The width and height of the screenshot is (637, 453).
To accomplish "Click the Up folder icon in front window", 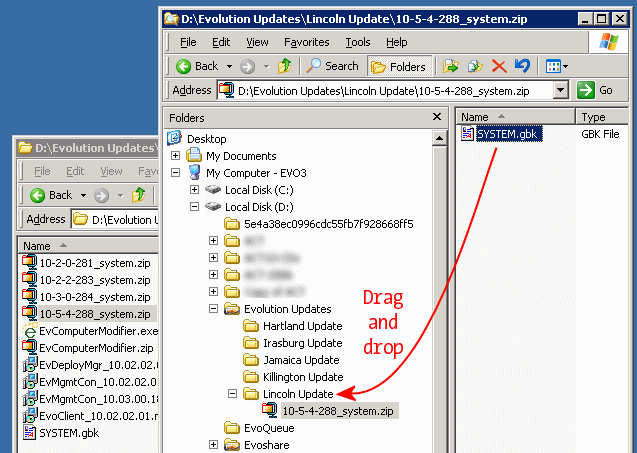I will click(285, 66).
